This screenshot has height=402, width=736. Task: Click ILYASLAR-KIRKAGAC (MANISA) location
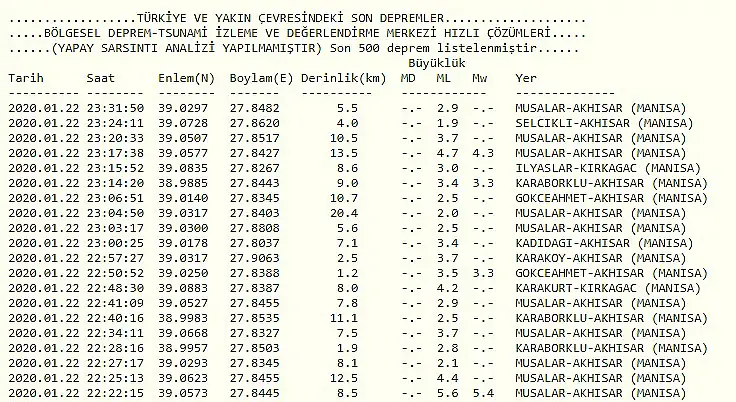608,168
